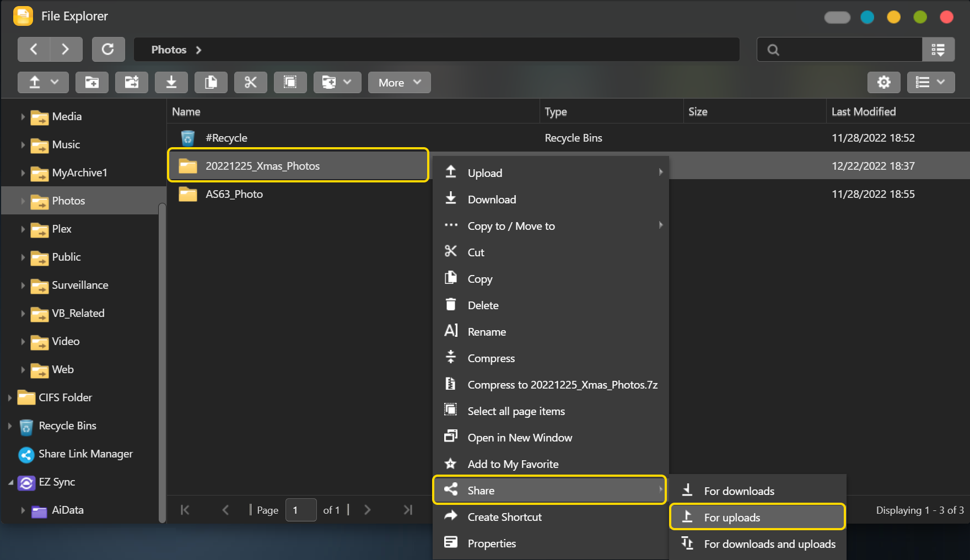This screenshot has height=560, width=970.
Task: Click the Photos breadcrumb in the path bar
Action: click(169, 50)
